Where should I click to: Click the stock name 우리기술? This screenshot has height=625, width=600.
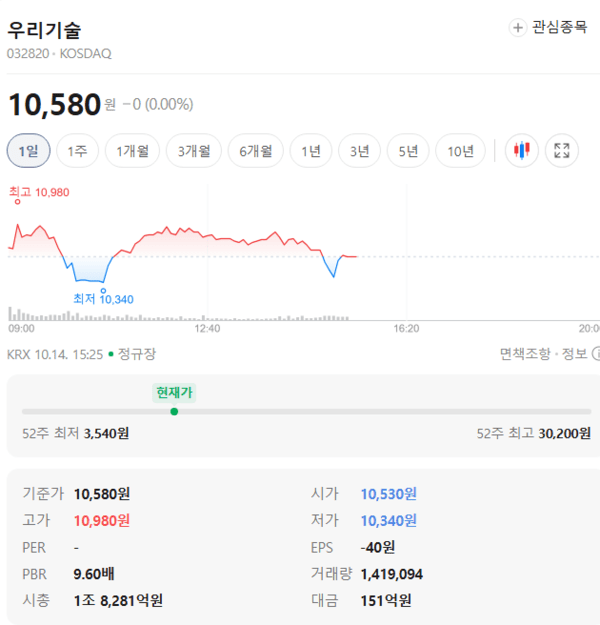tap(44, 30)
